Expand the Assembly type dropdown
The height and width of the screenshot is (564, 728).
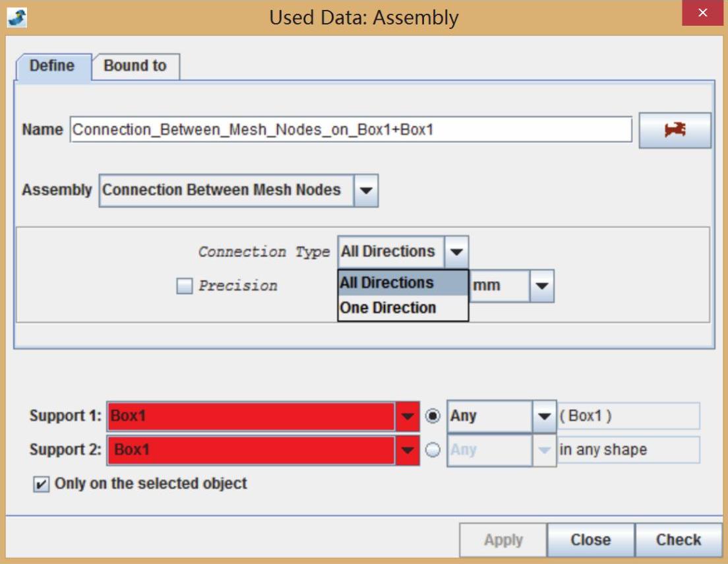coord(366,191)
